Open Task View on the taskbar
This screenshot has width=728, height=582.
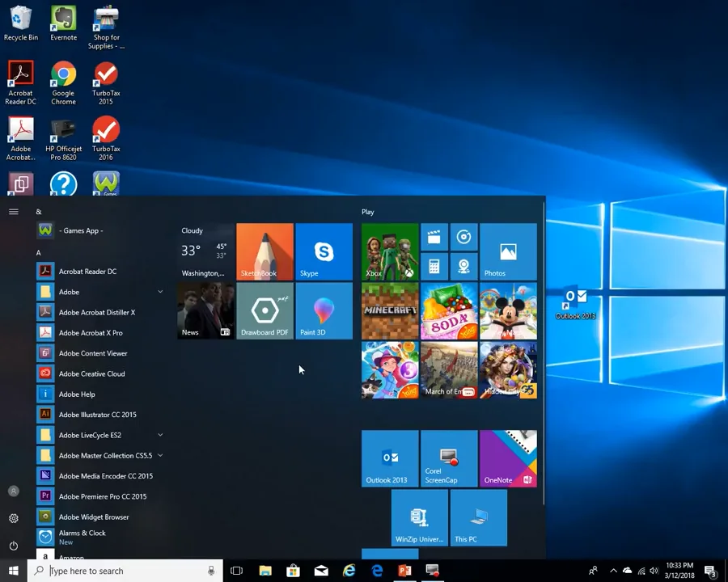coord(236,571)
